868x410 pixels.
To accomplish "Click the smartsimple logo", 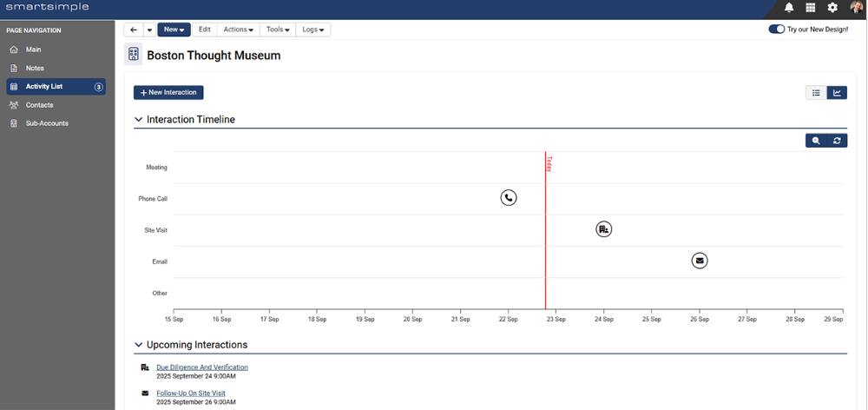I will click(47, 7).
